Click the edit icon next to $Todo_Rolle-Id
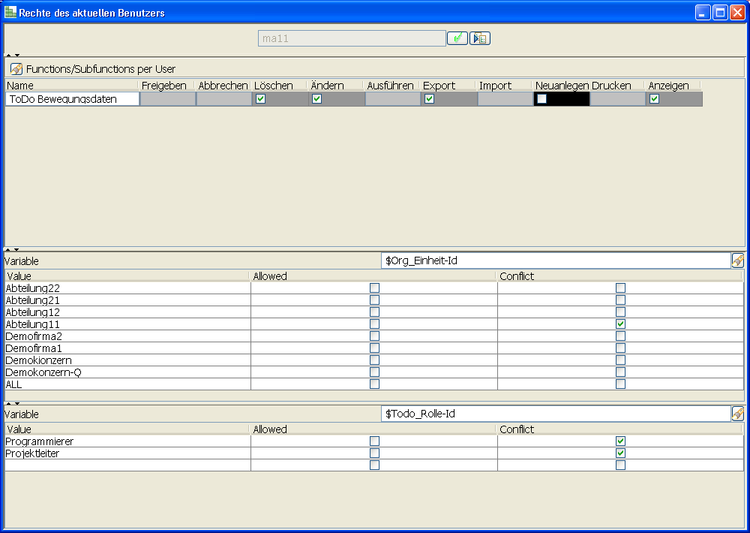 tap(738, 413)
